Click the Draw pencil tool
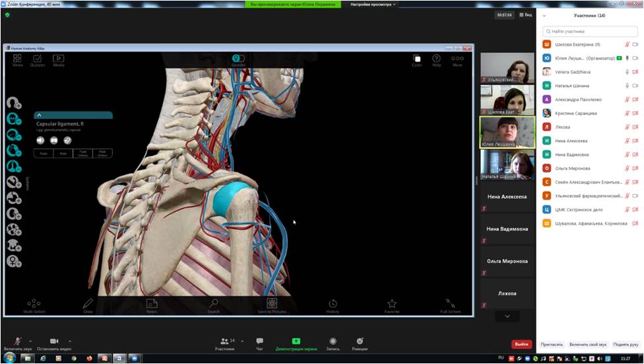Image resolution: width=644 pixels, height=364 pixels. (88, 305)
